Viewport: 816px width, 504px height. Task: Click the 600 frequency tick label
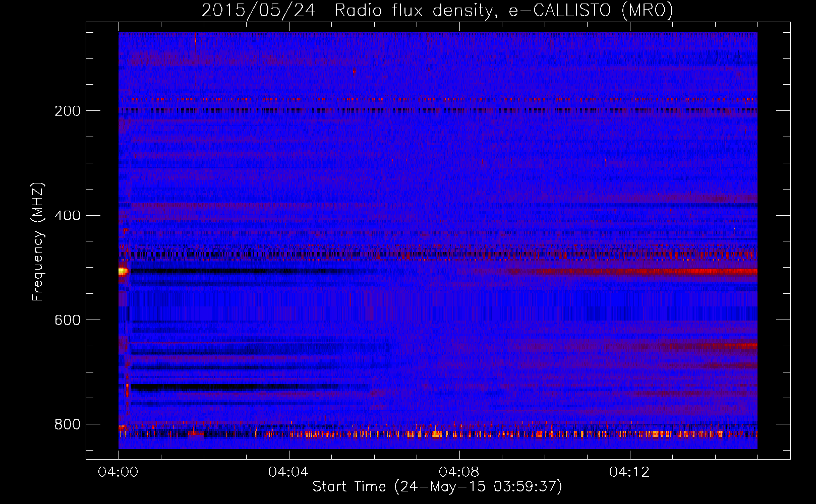68,321
